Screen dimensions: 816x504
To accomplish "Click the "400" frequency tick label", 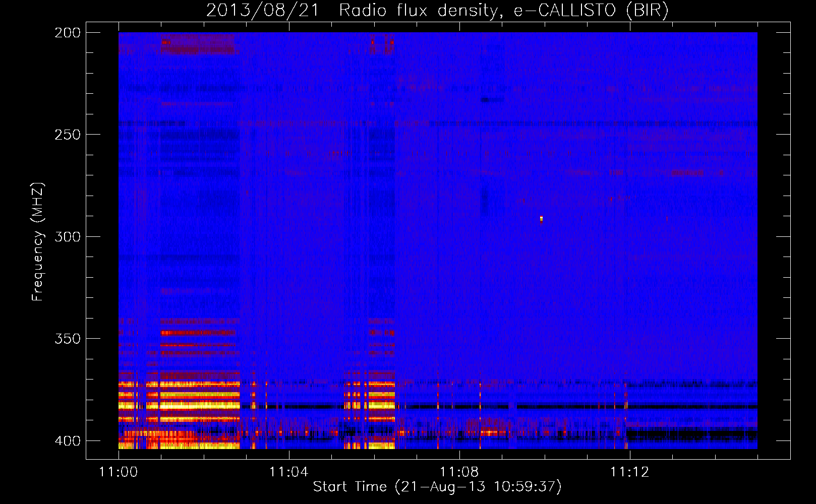I will click(x=68, y=440).
